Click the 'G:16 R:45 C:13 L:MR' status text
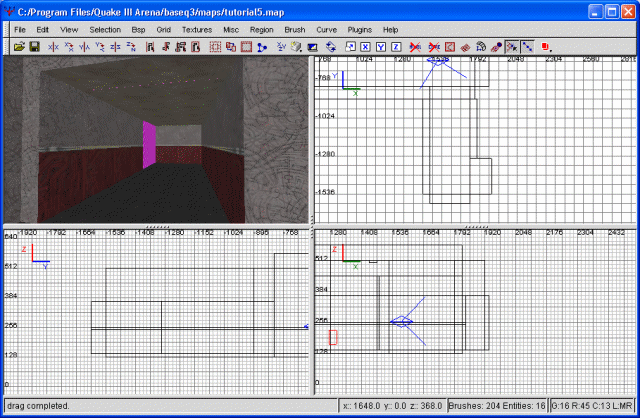 (x=592, y=406)
